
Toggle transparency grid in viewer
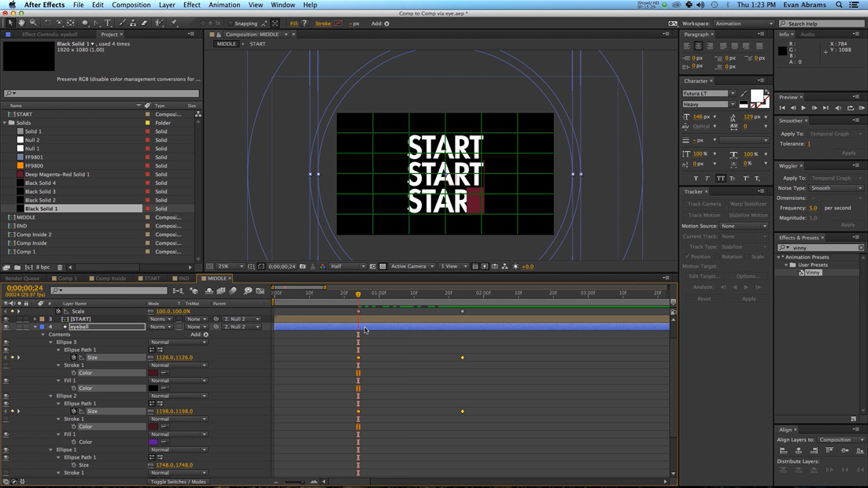382,267
